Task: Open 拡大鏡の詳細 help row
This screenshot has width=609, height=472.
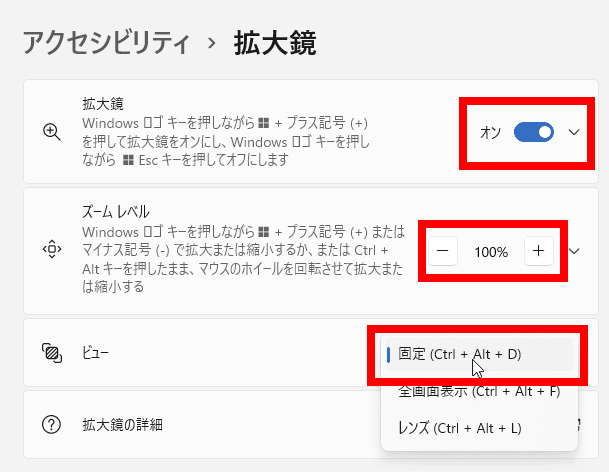Action: tap(311, 425)
